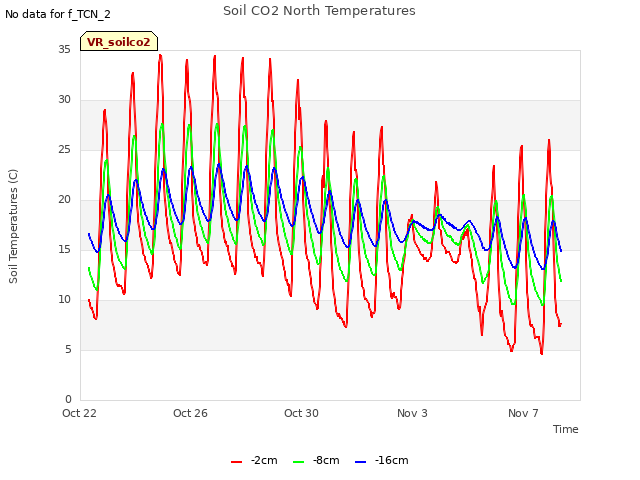640x480 pixels.
Task: Select the -8cm legend entry
Action: 316,461
